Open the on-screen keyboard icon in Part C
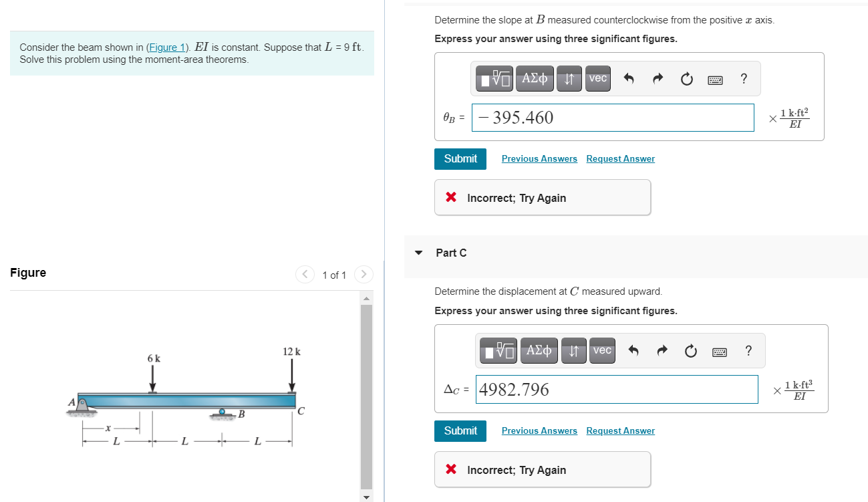This screenshot has width=868, height=502. pyautogui.click(x=719, y=350)
